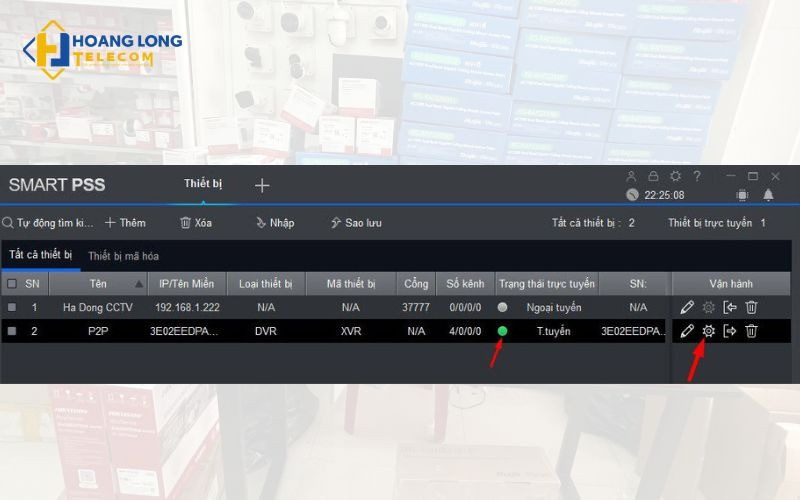Click the lock screen icon
Viewport: 800px width, 500px height.
653,176
